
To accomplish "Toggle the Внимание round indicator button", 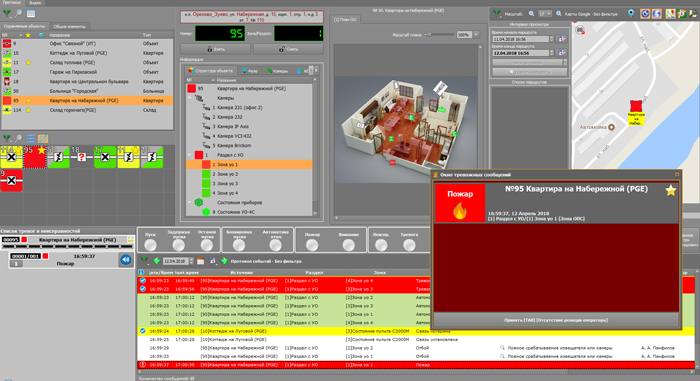I will [x=348, y=245].
